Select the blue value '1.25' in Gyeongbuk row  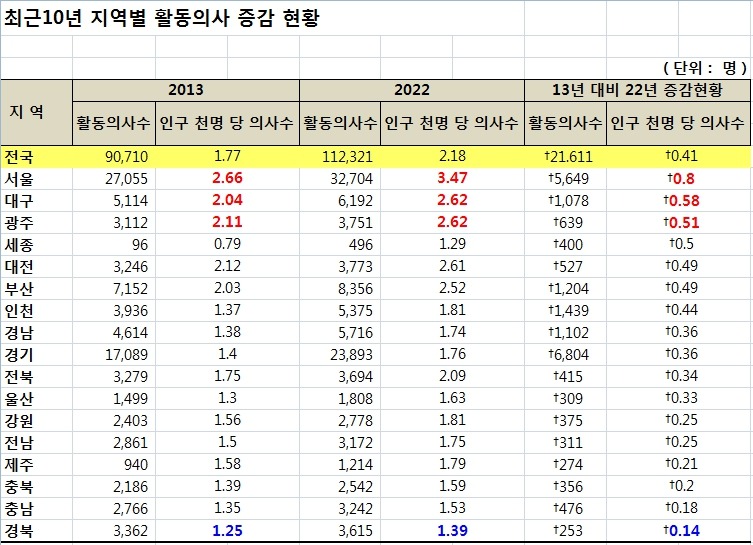coord(228,531)
